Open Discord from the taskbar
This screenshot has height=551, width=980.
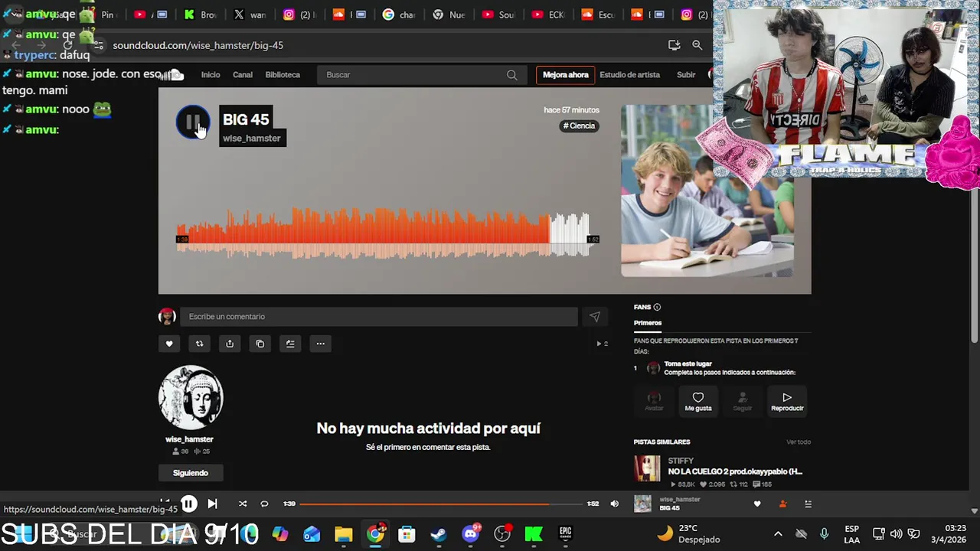point(471,533)
